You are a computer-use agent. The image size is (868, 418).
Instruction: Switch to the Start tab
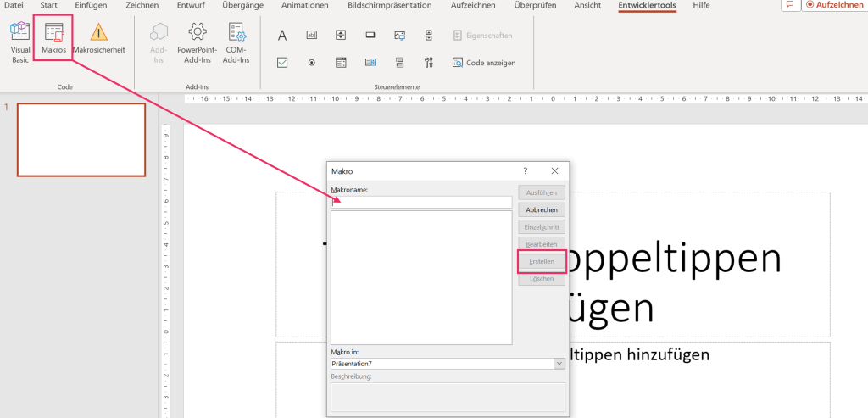point(48,5)
